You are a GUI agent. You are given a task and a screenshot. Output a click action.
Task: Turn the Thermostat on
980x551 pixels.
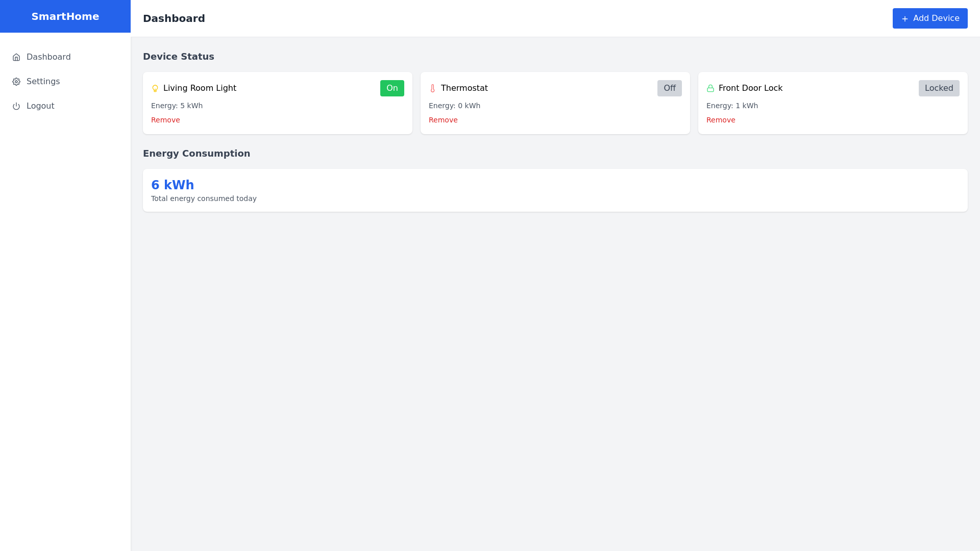pyautogui.click(x=670, y=88)
